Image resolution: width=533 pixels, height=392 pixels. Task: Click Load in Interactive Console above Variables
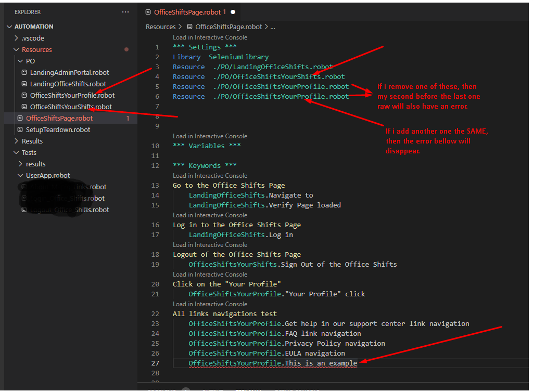tap(210, 136)
